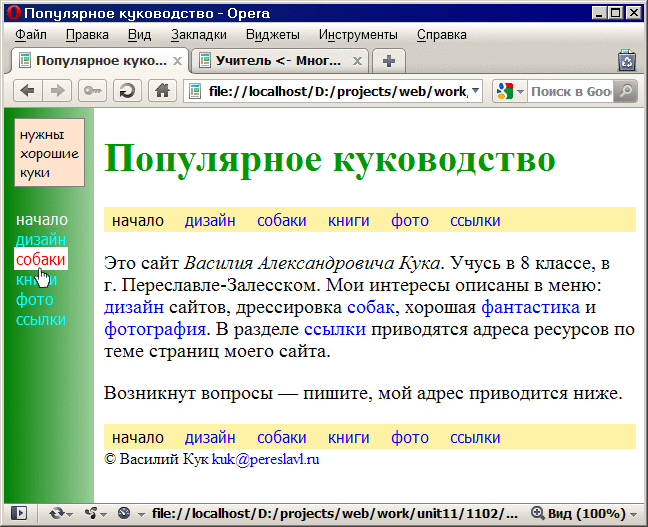Click the Back navigation arrow
Screen dimensions: 648x527
28,91
